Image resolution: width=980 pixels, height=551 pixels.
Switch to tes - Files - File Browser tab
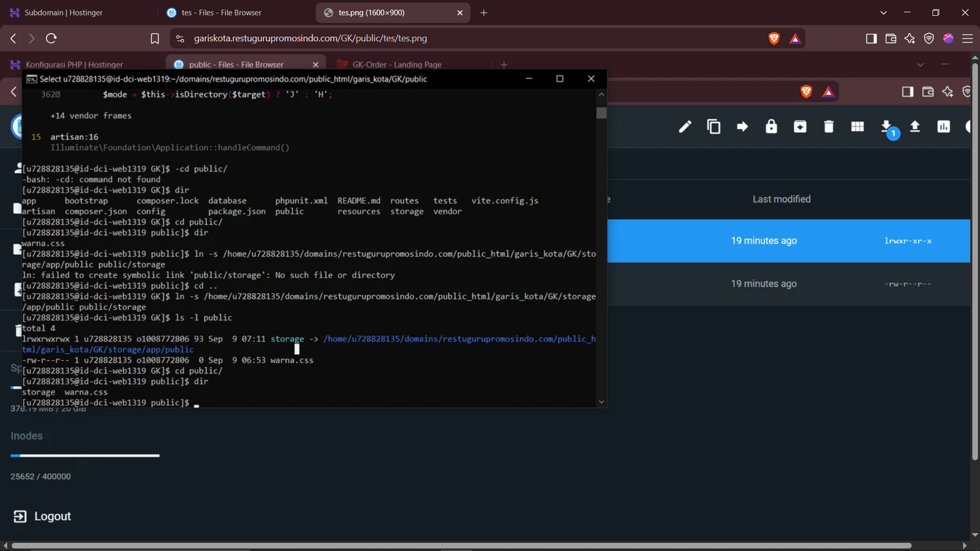click(x=236, y=12)
